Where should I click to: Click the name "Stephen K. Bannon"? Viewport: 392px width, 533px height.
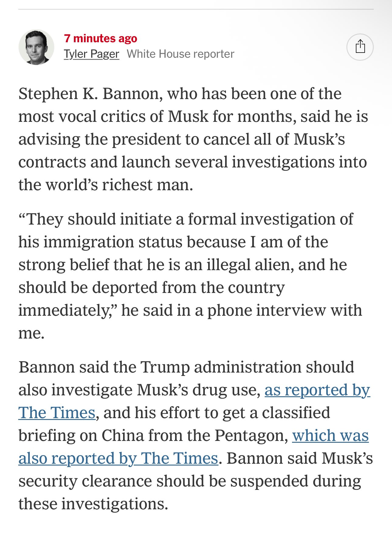[89, 94]
